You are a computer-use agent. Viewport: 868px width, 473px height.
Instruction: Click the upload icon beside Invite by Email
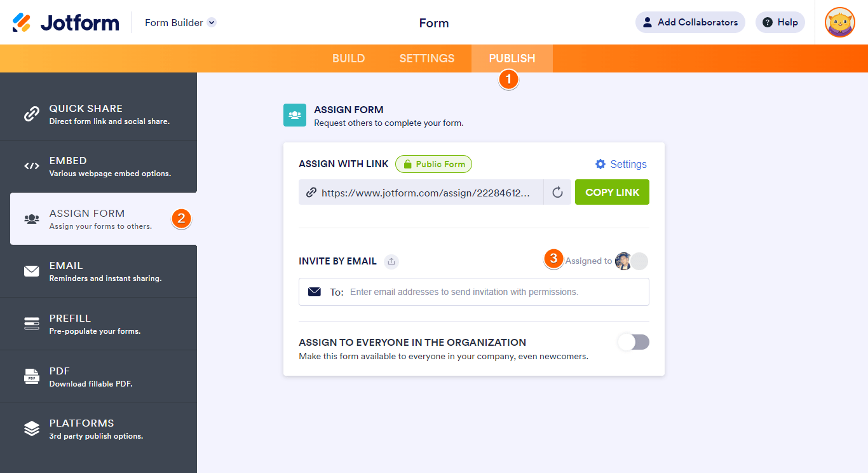[392, 261]
